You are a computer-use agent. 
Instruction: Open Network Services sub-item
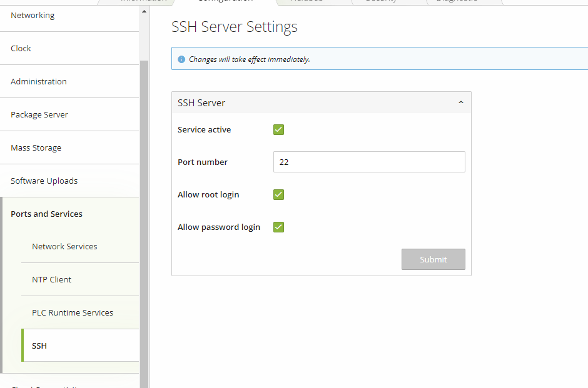coord(80,246)
